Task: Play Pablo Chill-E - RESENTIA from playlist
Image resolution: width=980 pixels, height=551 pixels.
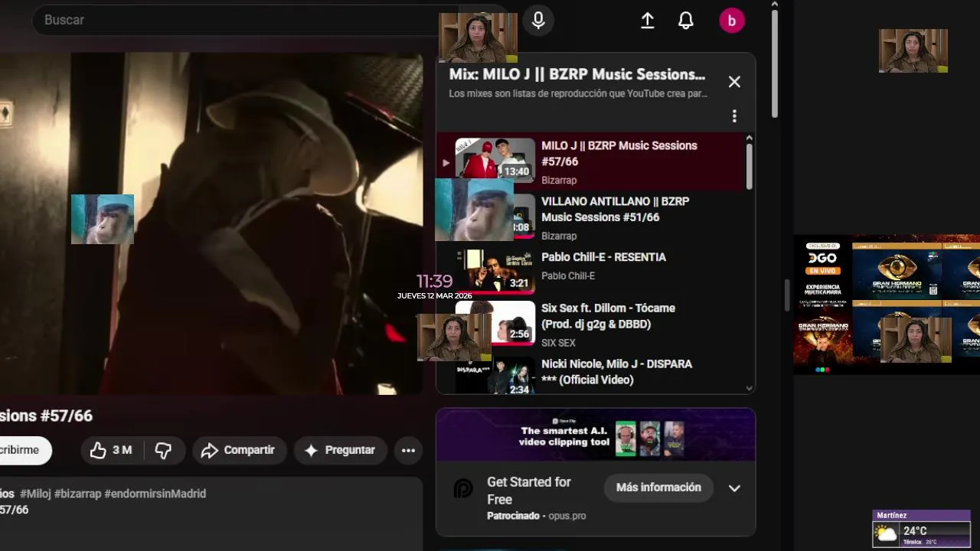Action: 604,257
